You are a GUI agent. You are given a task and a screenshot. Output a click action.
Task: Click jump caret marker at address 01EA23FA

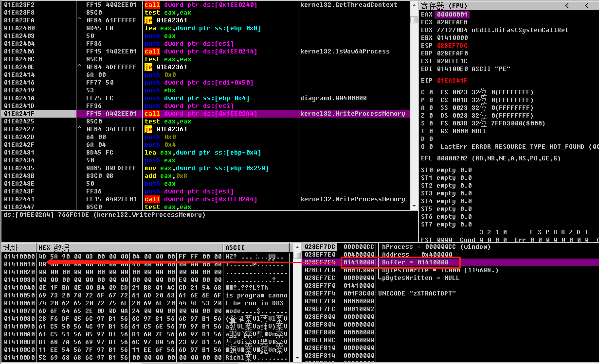(79, 20)
